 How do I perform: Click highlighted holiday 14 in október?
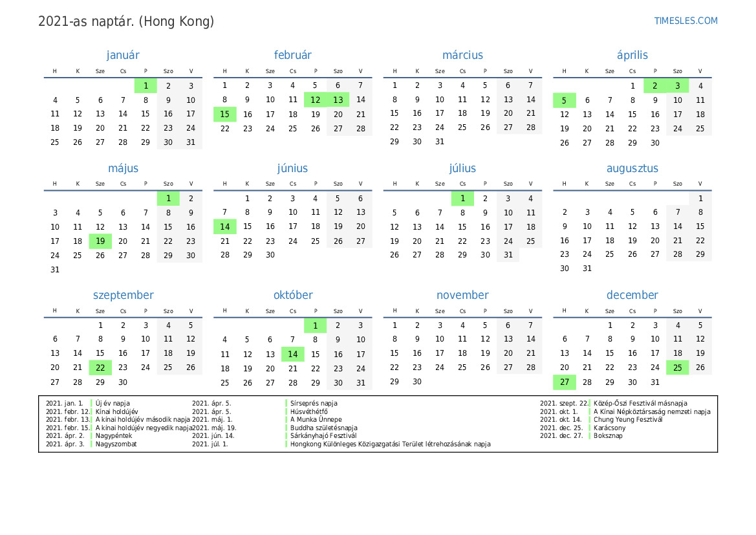(293, 354)
